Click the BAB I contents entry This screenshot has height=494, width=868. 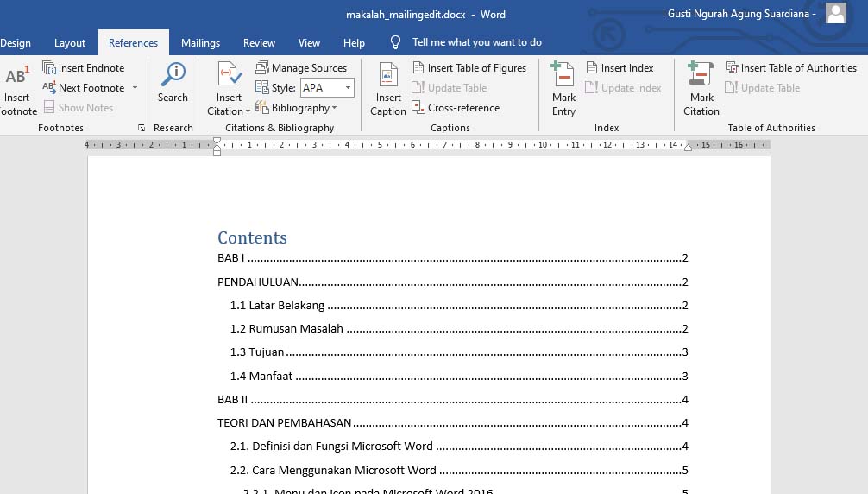[x=452, y=258]
